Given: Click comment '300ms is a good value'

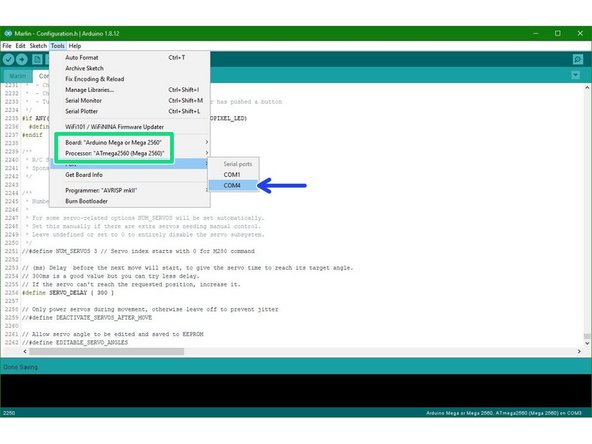Looking at the screenshot, I should pyautogui.click(x=110, y=276).
